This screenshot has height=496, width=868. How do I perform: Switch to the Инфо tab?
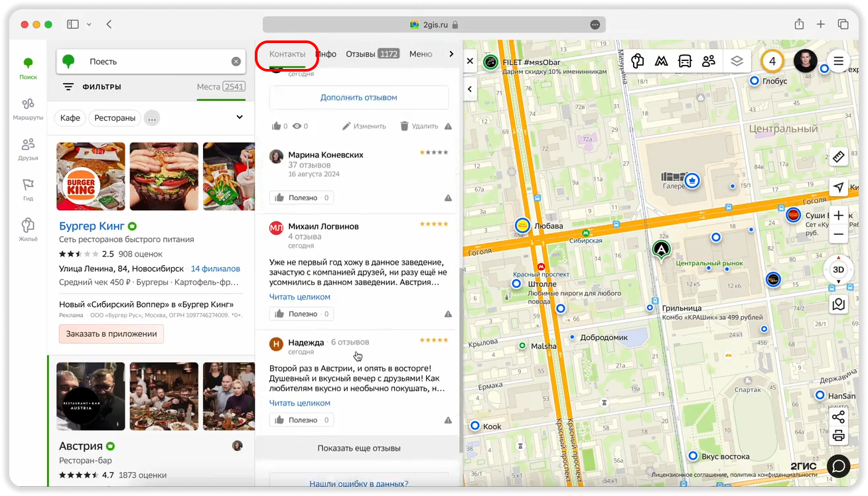(x=326, y=54)
